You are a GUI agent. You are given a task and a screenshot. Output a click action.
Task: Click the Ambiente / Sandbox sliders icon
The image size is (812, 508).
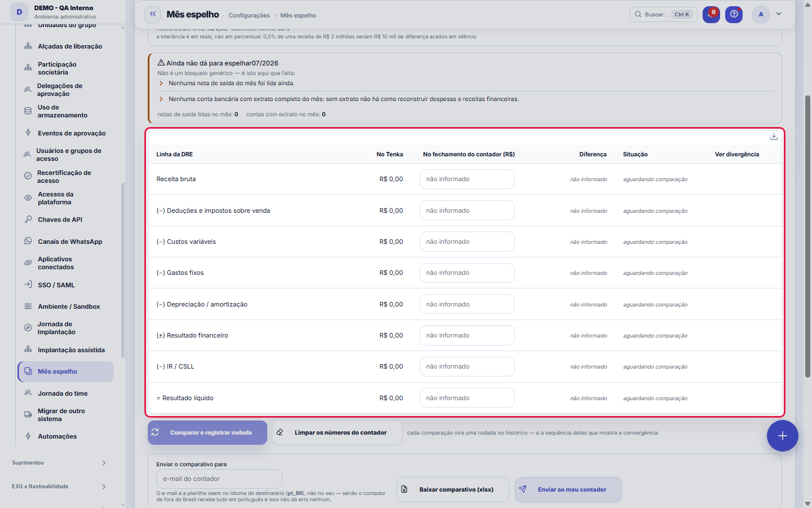[x=28, y=306]
